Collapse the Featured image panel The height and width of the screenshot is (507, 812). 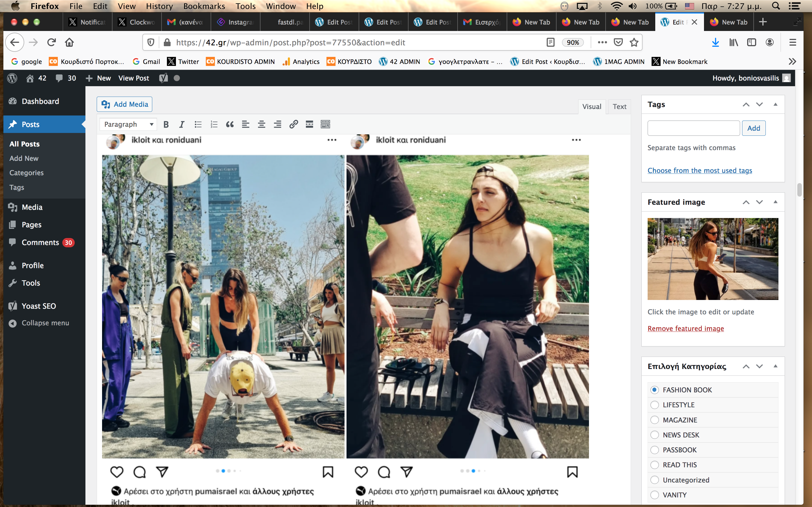pos(775,202)
